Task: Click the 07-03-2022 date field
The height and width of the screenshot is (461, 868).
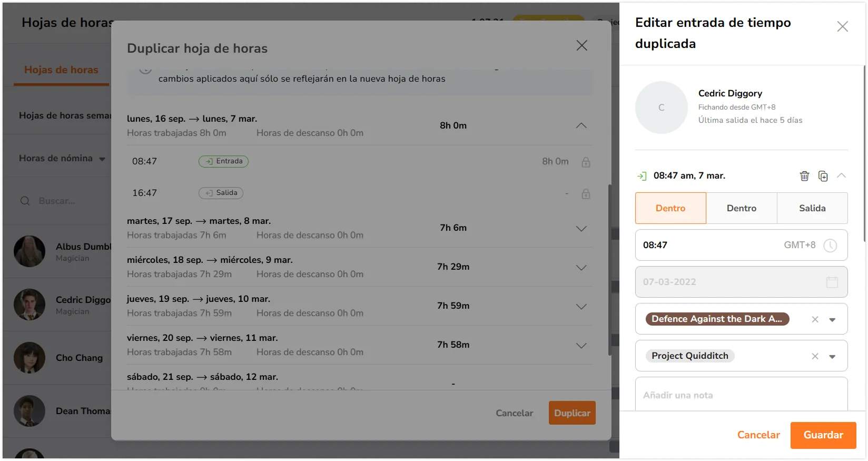Action: tap(741, 282)
